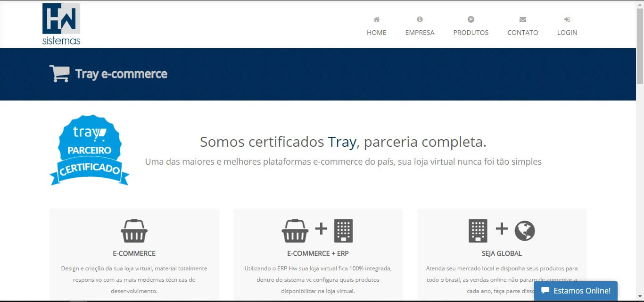Click the Tray Parceiro Certificado badge
The width and height of the screenshot is (644, 302).
pyautogui.click(x=89, y=150)
